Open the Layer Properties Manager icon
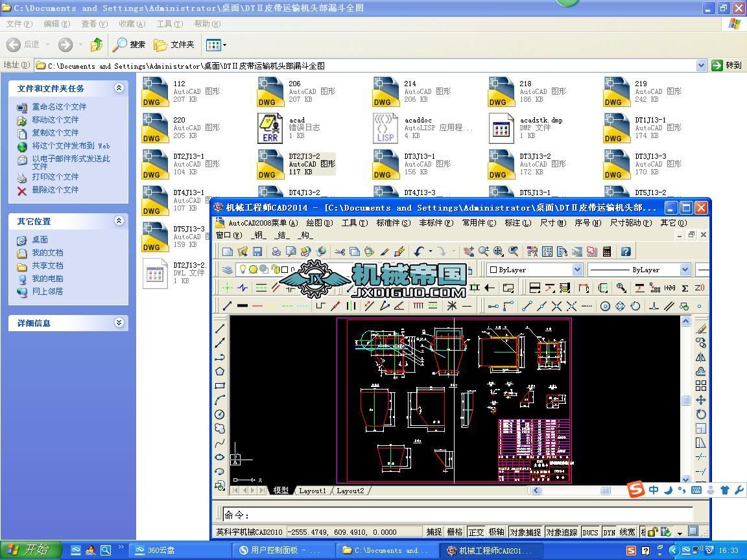The height and width of the screenshot is (560, 747). tap(228, 270)
